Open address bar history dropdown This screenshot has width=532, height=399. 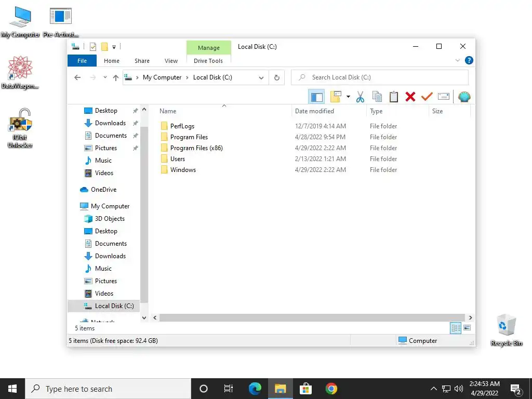tap(261, 78)
